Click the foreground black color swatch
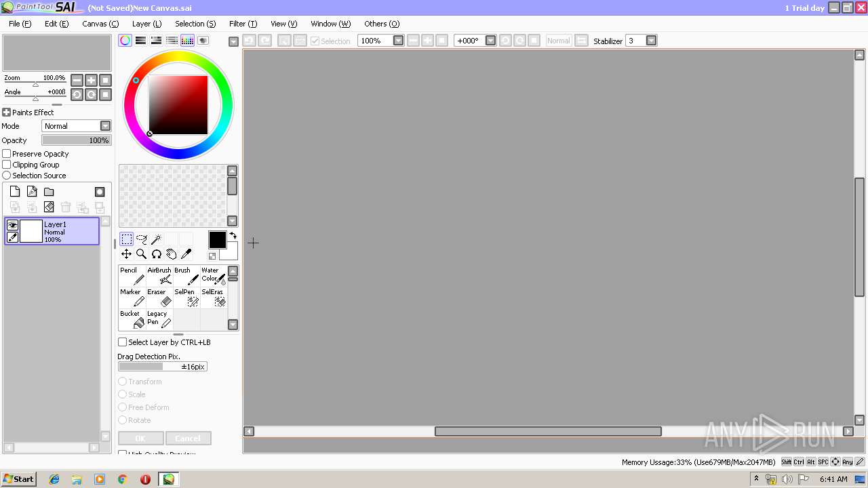The image size is (868, 488). (217, 240)
